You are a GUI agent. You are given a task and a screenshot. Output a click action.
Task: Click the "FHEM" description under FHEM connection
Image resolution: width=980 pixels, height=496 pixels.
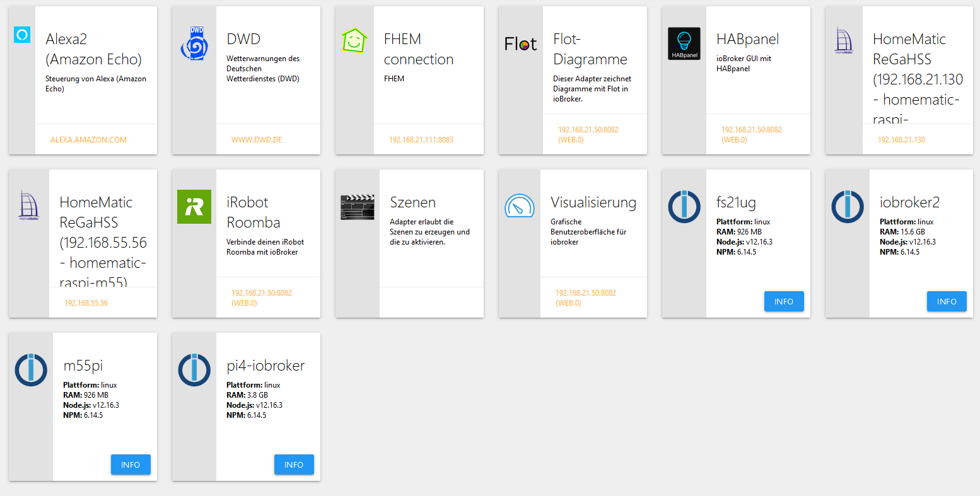coord(394,79)
